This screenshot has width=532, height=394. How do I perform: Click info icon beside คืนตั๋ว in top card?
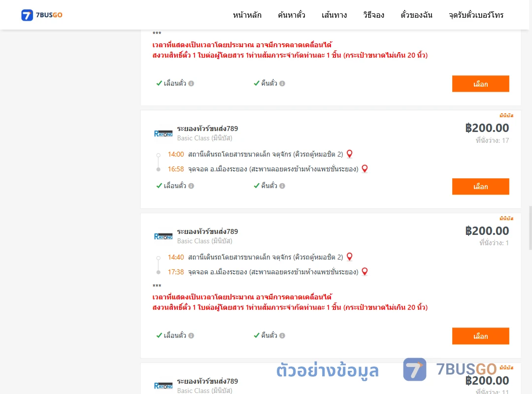point(282,84)
